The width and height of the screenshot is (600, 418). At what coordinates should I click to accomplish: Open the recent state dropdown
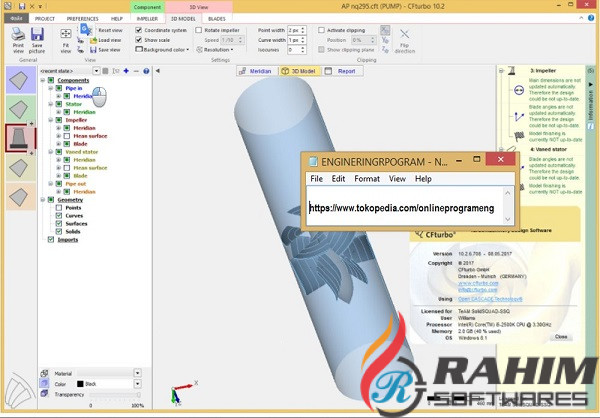(96, 71)
